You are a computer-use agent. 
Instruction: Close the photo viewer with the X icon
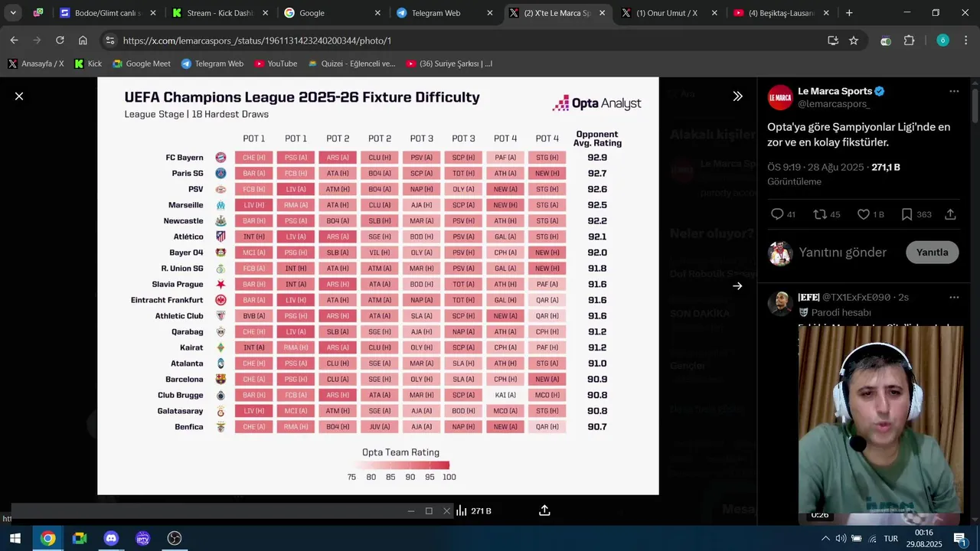19,96
